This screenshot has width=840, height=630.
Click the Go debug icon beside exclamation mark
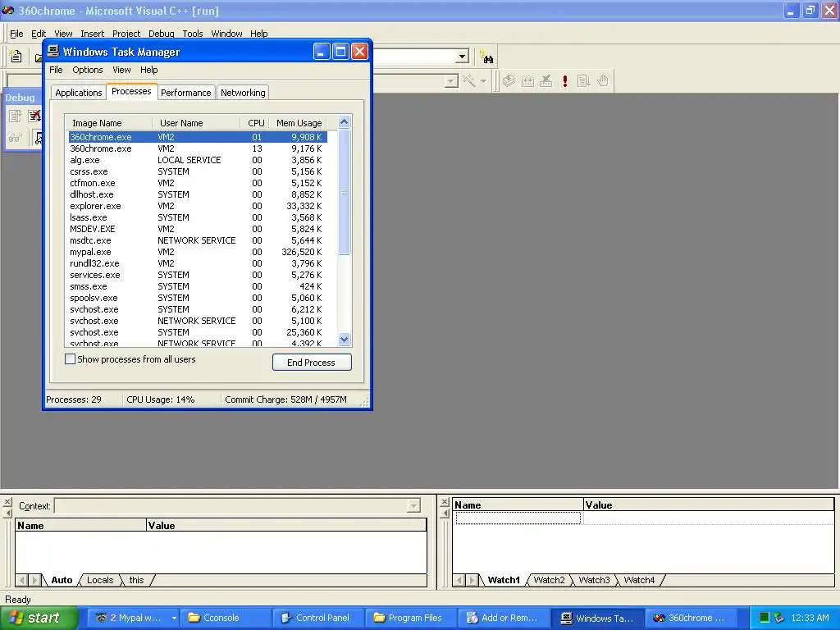(x=583, y=81)
